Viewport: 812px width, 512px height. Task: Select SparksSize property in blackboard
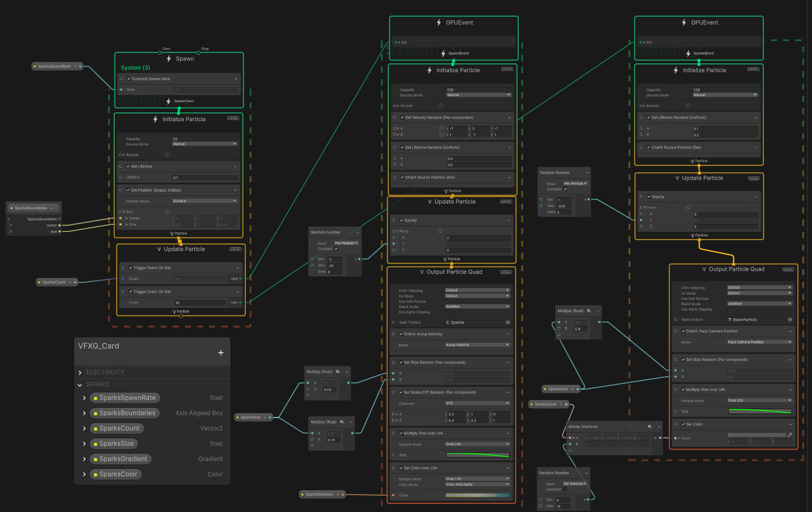coord(114,444)
